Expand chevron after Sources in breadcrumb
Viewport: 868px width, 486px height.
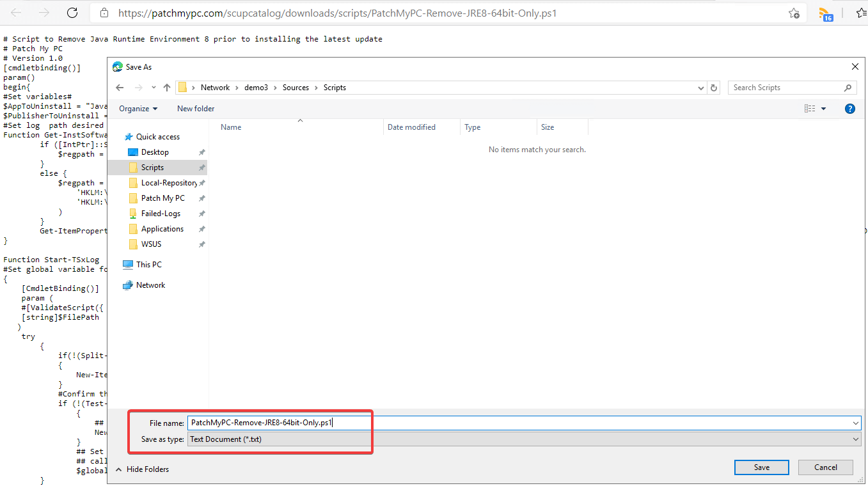point(316,88)
